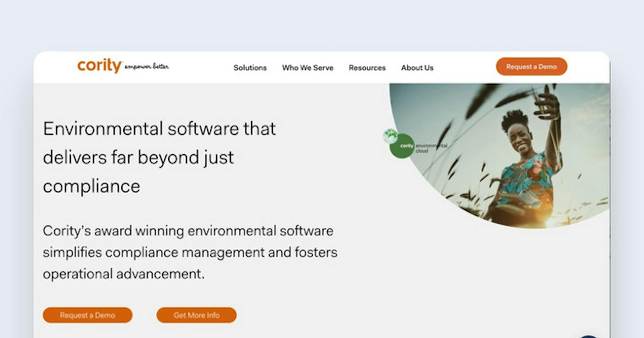
Task: Click the text 'operational advancement.'
Action: click(x=123, y=274)
